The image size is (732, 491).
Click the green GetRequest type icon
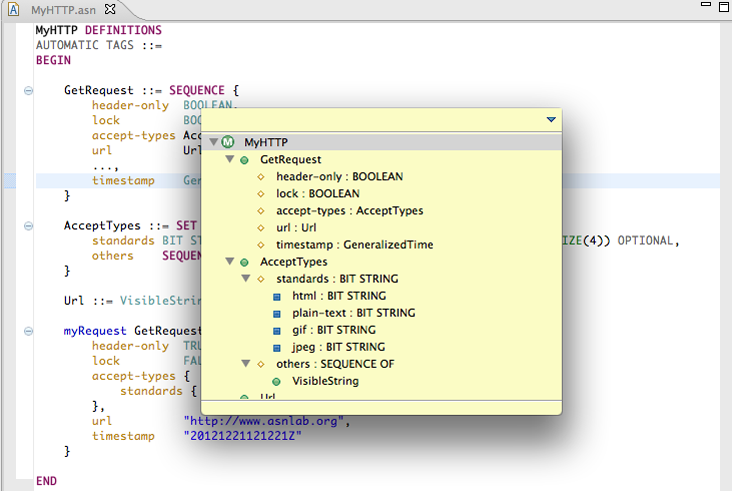[x=245, y=160]
